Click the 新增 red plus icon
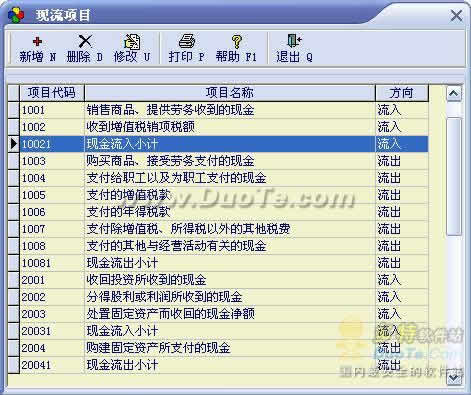Screen dimensions: 471x395 pyautogui.click(x=37, y=41)
